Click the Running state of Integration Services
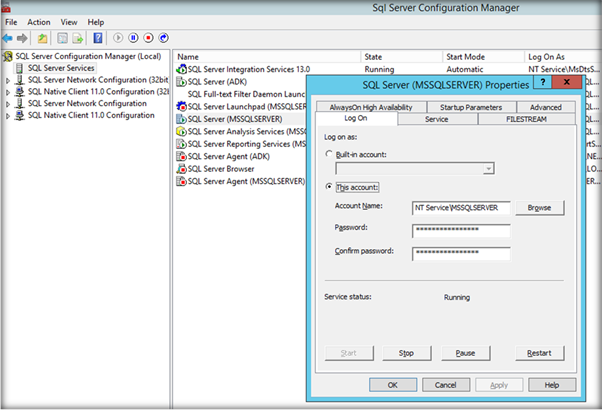The height and width of the screenshot is (410, 602). tap(379, 69)
